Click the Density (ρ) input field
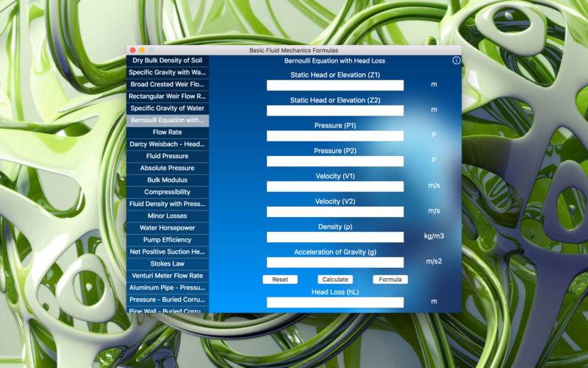This screenshot has width=588, height=368. [x=335, y=237]
